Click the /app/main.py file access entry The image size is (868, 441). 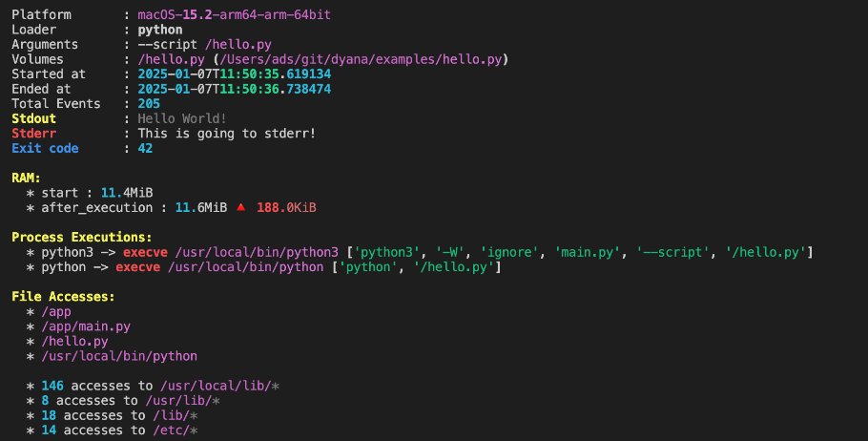click(x=86, y=326)
